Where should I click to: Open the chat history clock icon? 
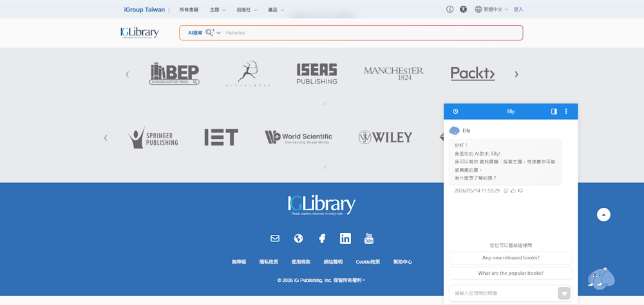coord(455,111)
